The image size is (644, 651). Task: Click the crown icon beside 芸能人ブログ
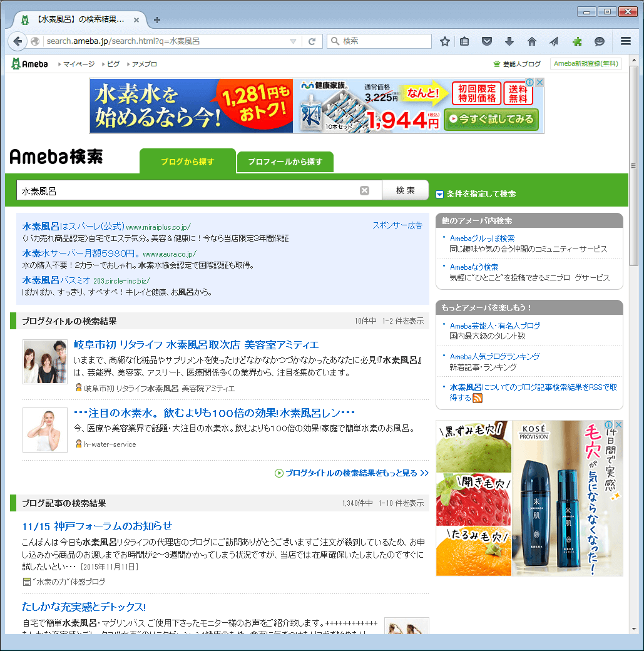pyautogui.click(x=496, y=64)
